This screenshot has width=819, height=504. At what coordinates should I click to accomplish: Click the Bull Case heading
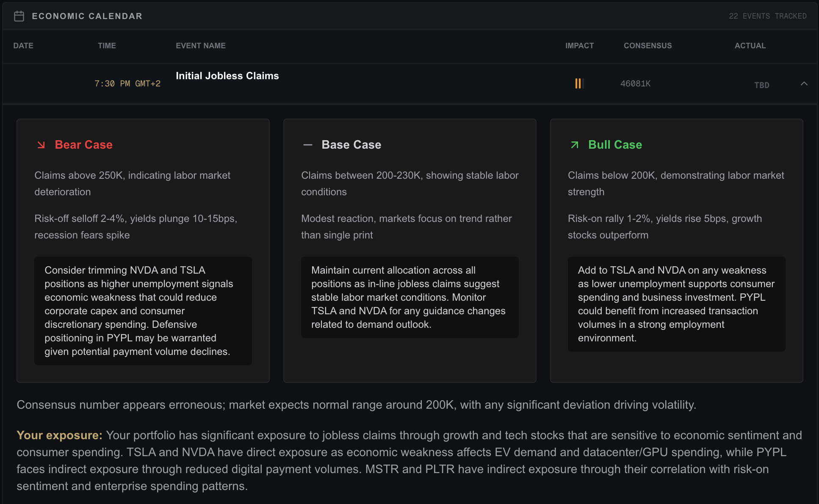pyautogui.click(x=615, y=145)
